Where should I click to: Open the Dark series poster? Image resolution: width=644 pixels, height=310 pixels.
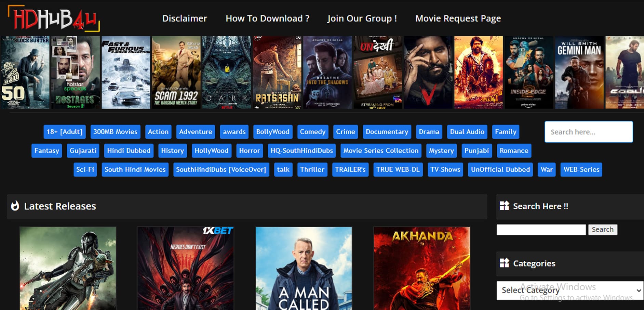coord(227,73)
